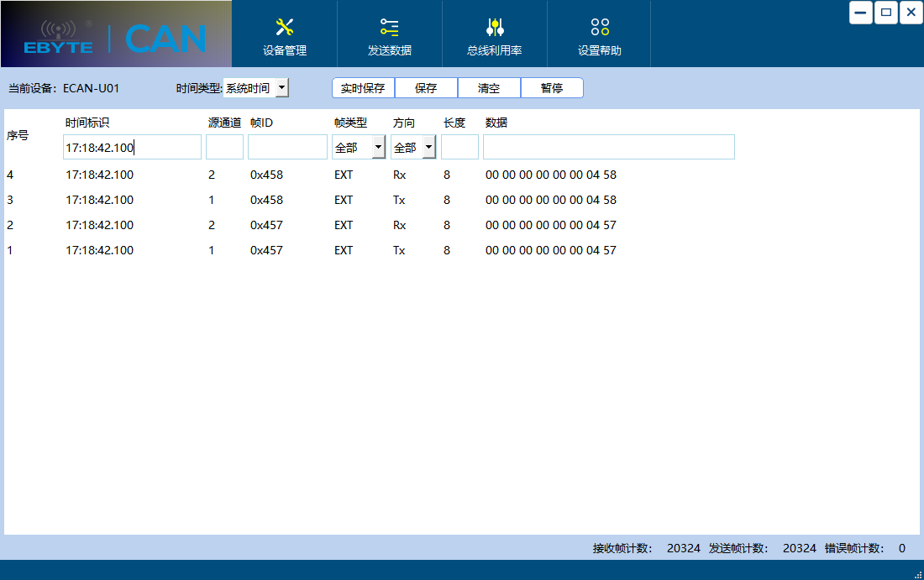
Task: Click the 帧ID filter input box
Action: 286,146
